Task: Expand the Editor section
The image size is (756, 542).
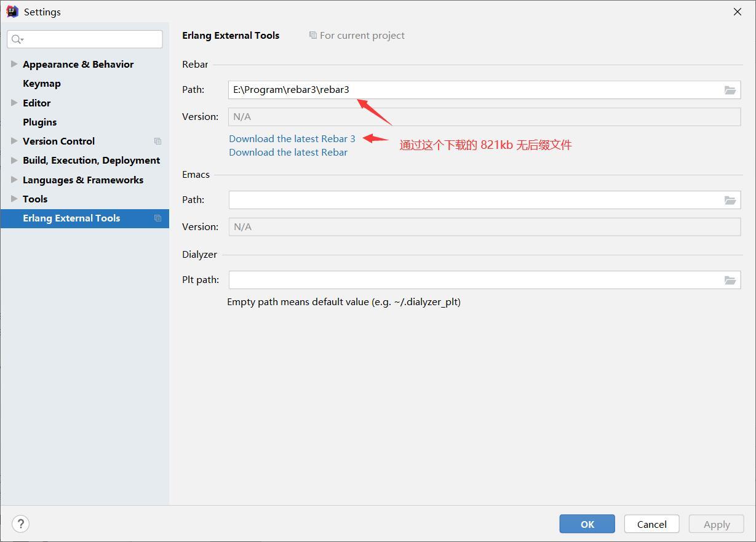Action: click(x=14, y=103)
